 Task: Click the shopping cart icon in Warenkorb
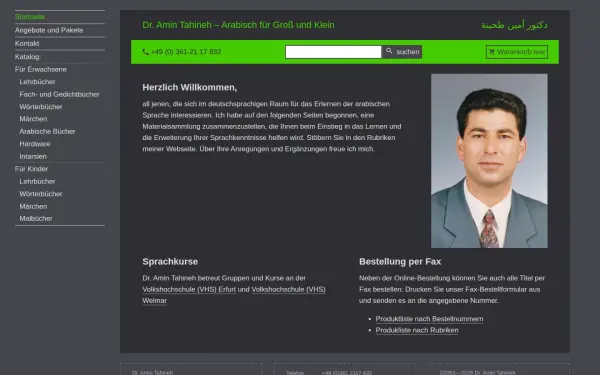492,52
